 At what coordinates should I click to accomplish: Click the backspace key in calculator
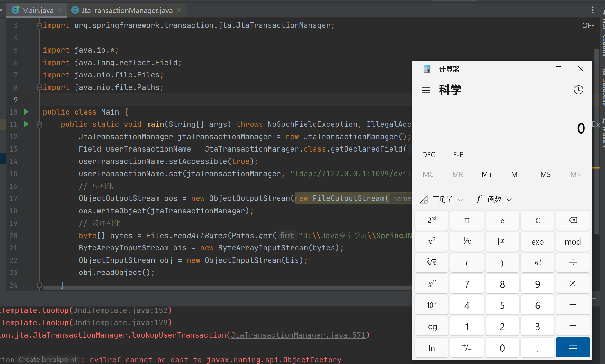click(573, 220)
